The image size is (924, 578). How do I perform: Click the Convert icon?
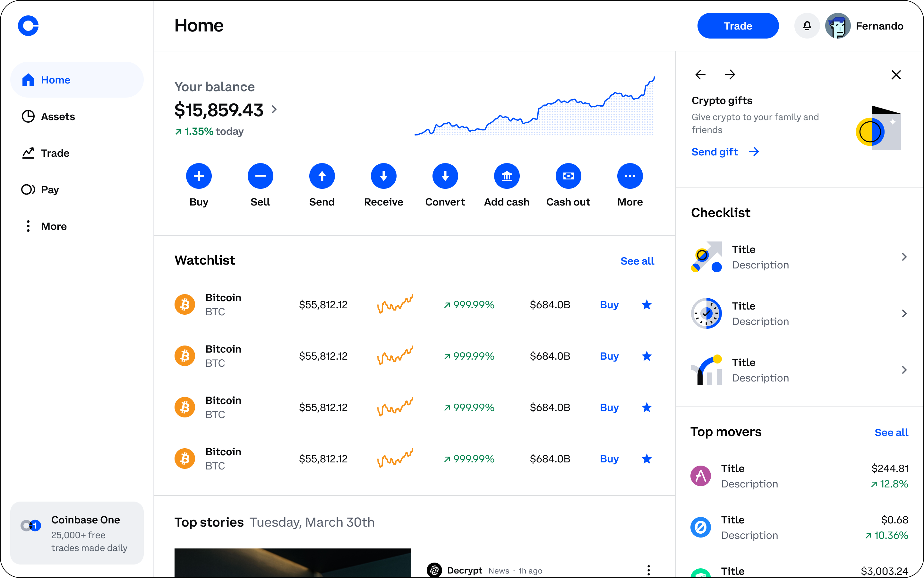coord(445,176)
